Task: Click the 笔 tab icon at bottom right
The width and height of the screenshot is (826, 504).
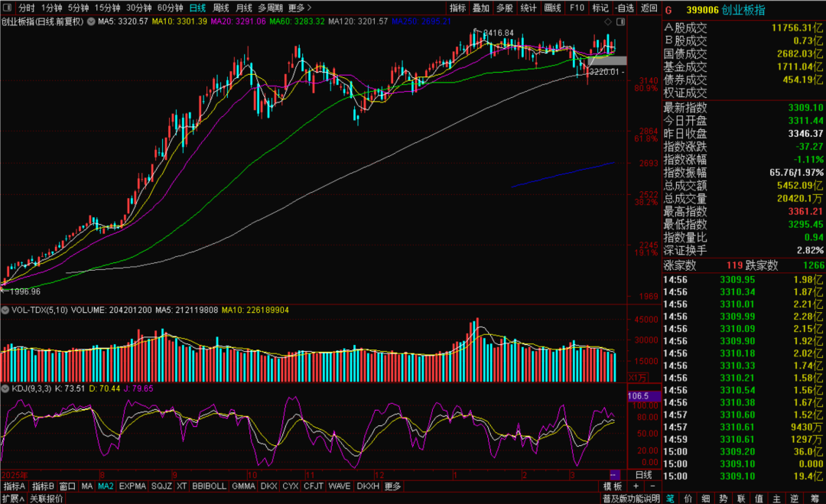Action: tap(670, 499)
